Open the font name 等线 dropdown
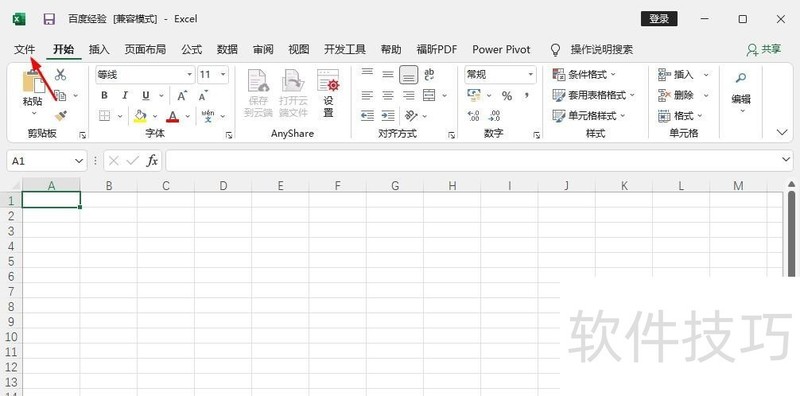This screenshot has width=800, height=396. pyautogui.click(x=190, y=75)
